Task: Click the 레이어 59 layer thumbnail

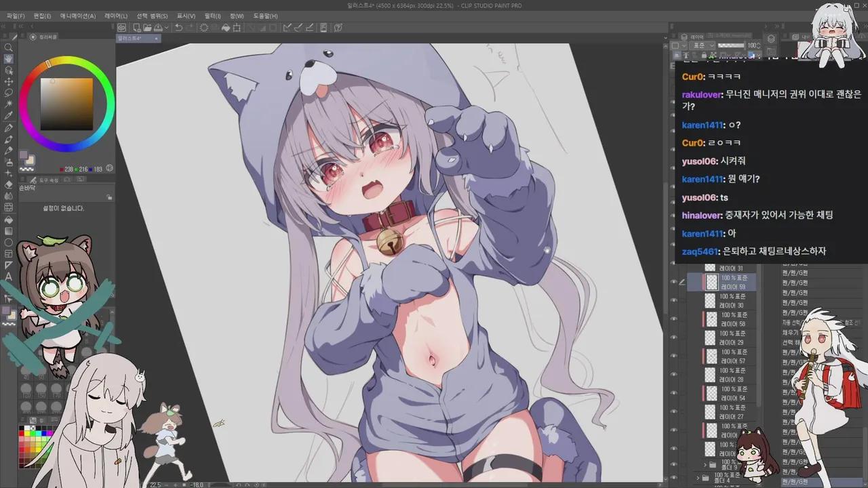Action: point(711,283)
